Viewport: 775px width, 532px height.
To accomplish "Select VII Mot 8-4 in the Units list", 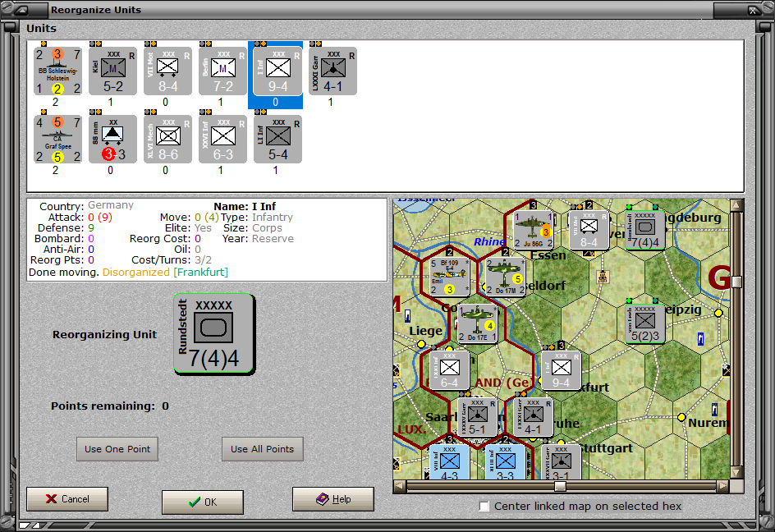I will tap(167, 71).
